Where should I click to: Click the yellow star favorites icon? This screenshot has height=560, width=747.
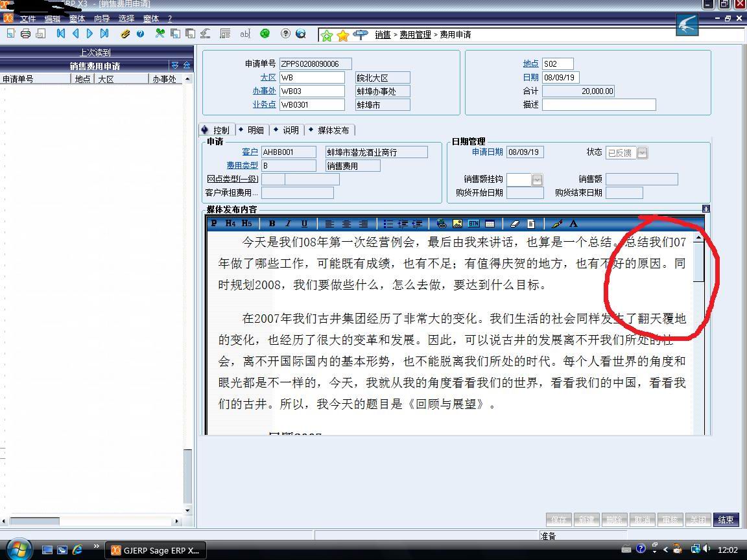[343, 35]
